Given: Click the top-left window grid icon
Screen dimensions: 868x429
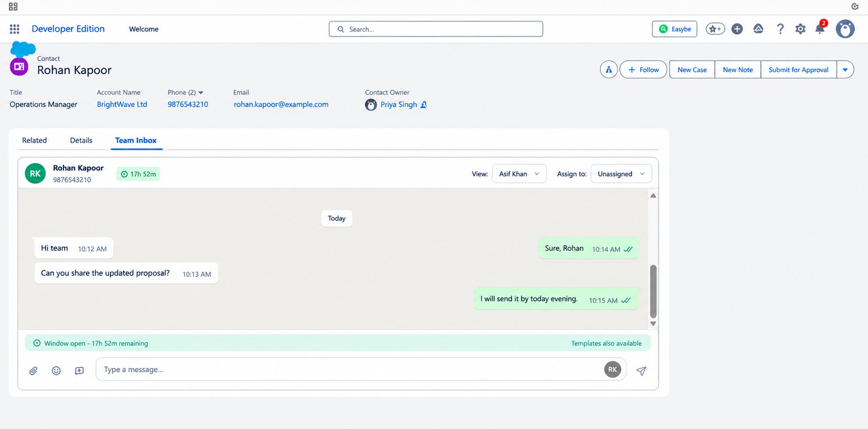Looking at the screenshot, I should 13,7.
